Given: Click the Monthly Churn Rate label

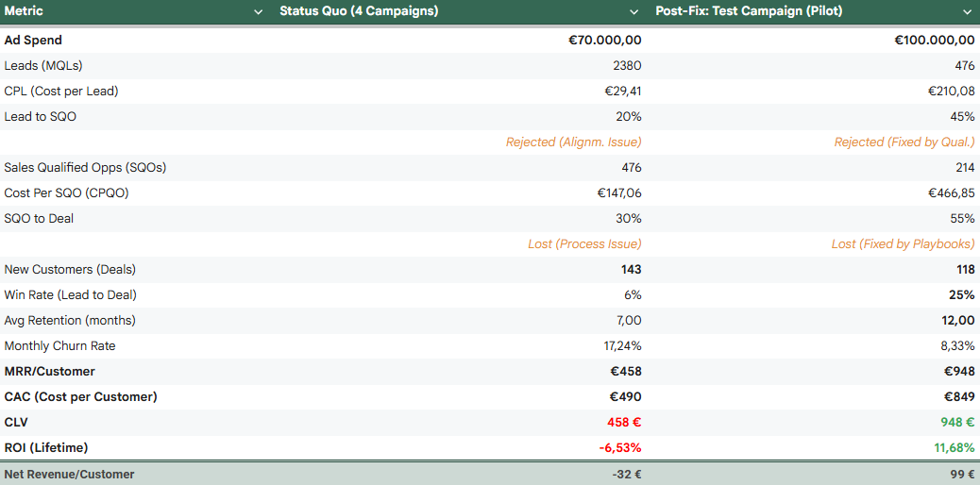Looking at the screenshot, I should click(x=59, y=346).
